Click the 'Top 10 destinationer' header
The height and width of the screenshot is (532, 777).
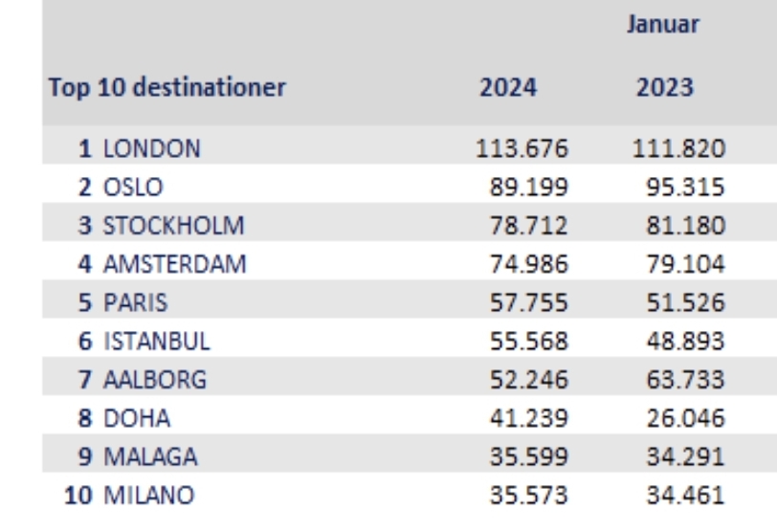166,89
